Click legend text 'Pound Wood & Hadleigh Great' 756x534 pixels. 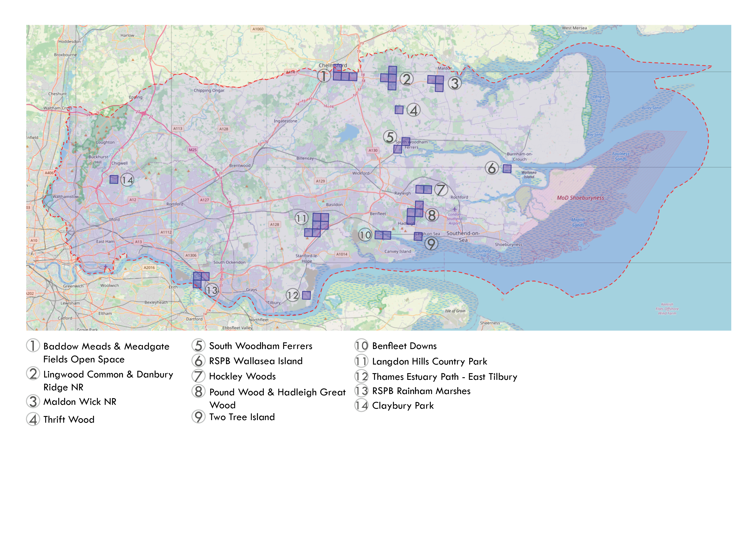click(278, 392)
